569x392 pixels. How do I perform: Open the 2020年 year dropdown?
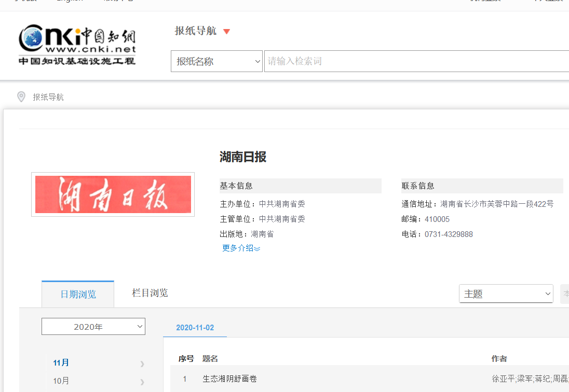[x=93, y=327]
